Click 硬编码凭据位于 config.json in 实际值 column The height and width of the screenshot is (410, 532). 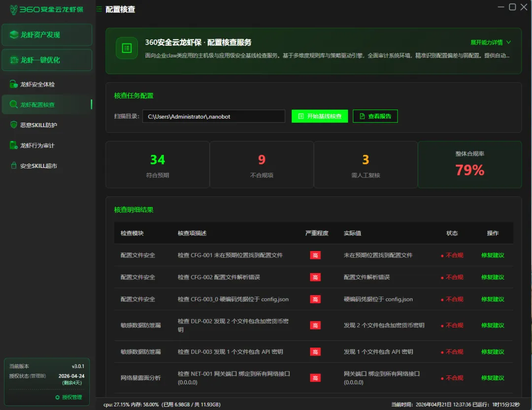[x=378, y=299]
